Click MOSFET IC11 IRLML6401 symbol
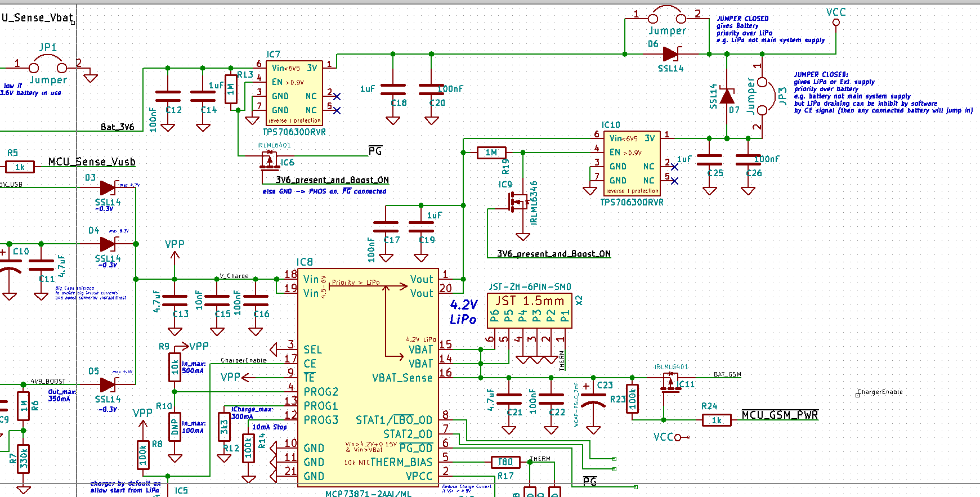Image resolution: width=980 pixels, height=497 pixels. click(x=670, y=382)
